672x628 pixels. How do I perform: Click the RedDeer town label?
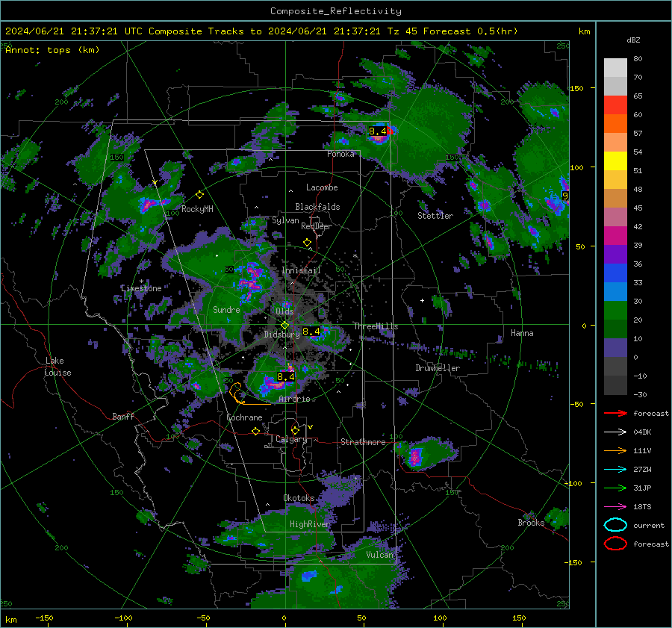click(x=317, y=226)
